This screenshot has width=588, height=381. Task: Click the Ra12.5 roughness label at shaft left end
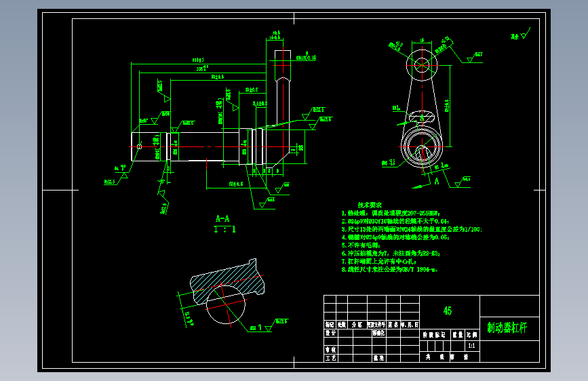click(110, 182)
